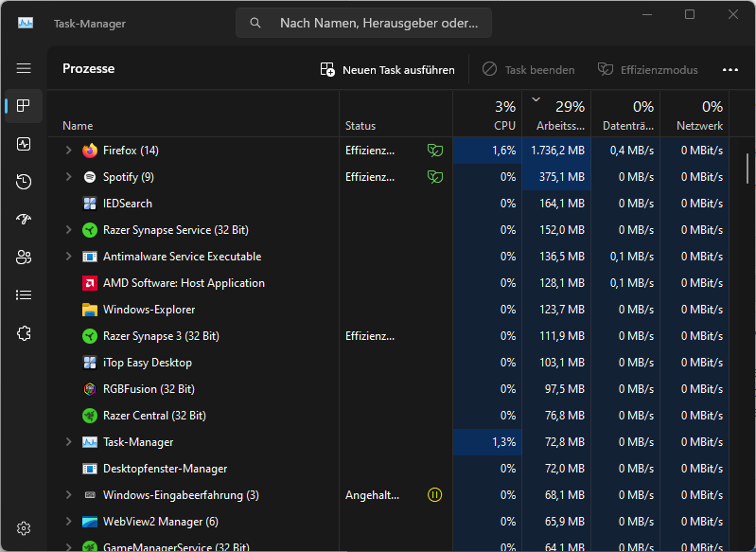Click the Task-Manager app icon in title bar

pyautogui.click(x=26, y=23)
